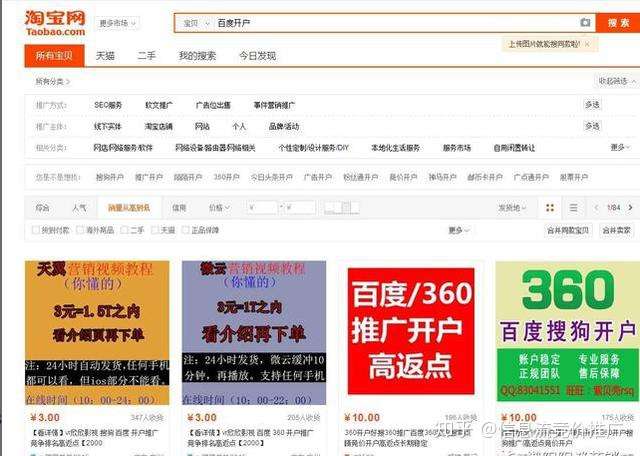Open the purple 微云 video tutorial product image
Screen dimensions: 640x456
click(x=254, y=333)
